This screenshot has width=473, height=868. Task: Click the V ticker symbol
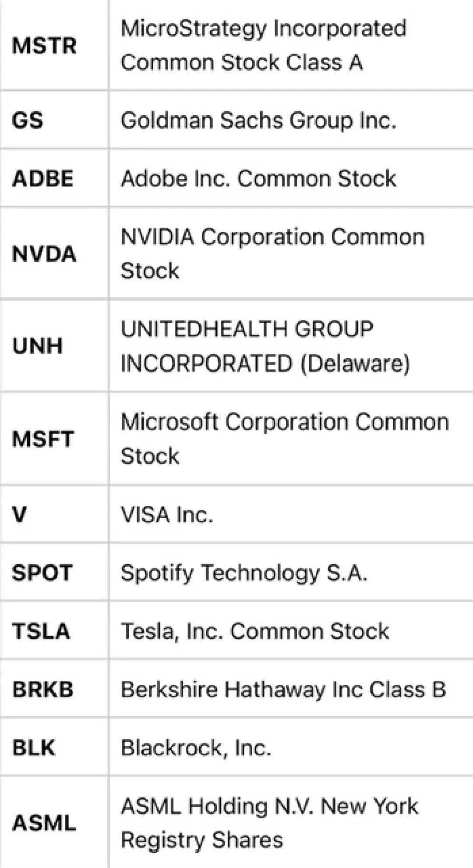point(20,514)
